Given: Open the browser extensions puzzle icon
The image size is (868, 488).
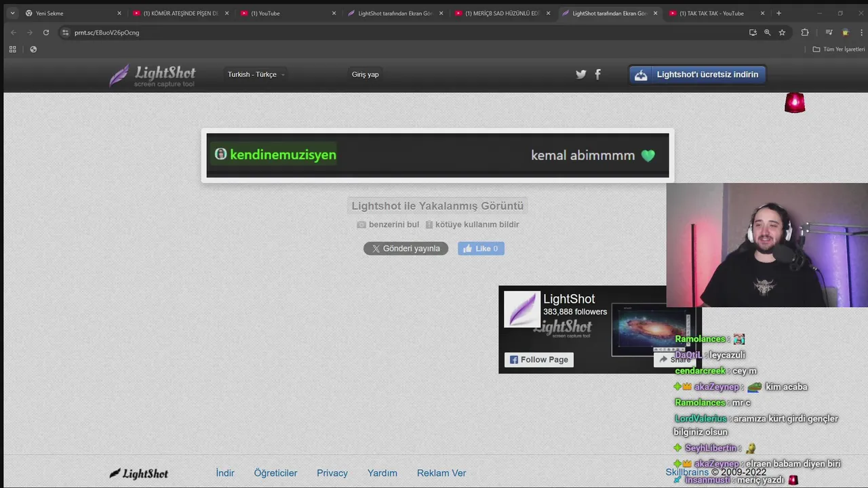Looking at the screenshot, I should (x=805, y=33).
